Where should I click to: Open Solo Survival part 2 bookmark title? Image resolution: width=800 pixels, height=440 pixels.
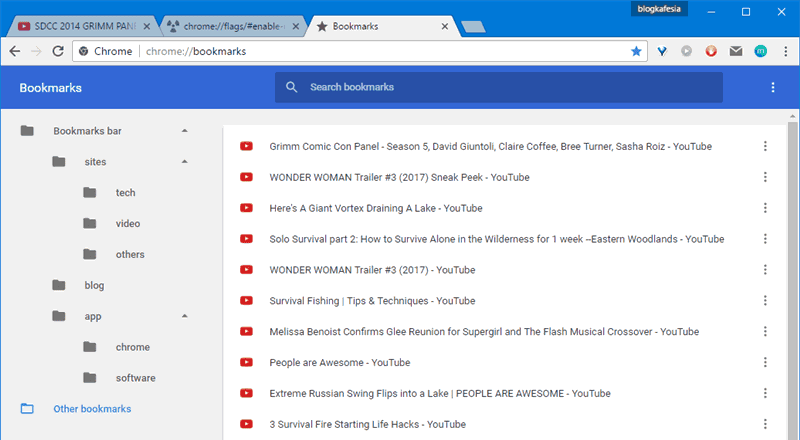(x=497, y=239)
